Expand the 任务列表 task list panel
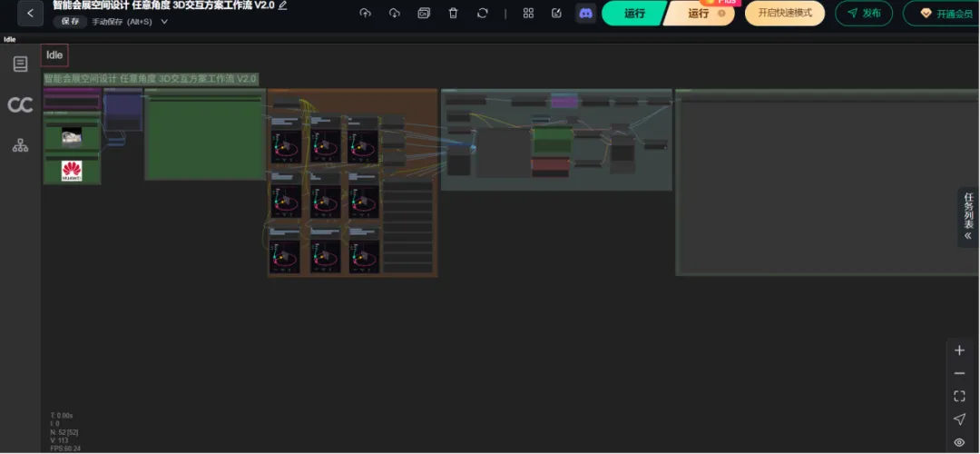 (x=968, y=217)
